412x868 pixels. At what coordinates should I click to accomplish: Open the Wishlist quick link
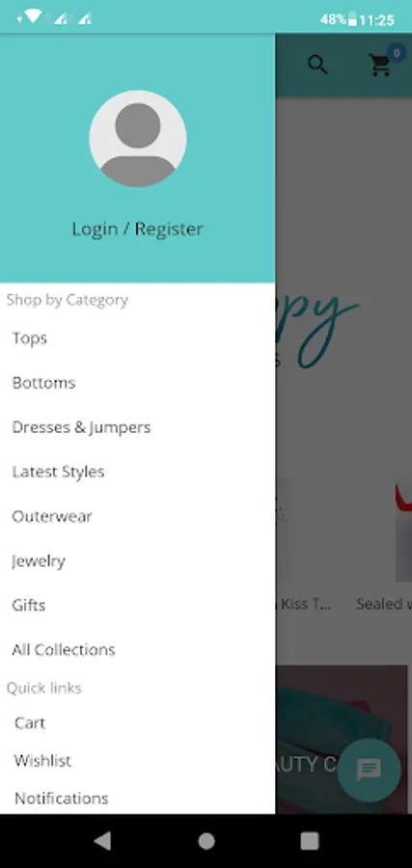[x=137, y=761]
